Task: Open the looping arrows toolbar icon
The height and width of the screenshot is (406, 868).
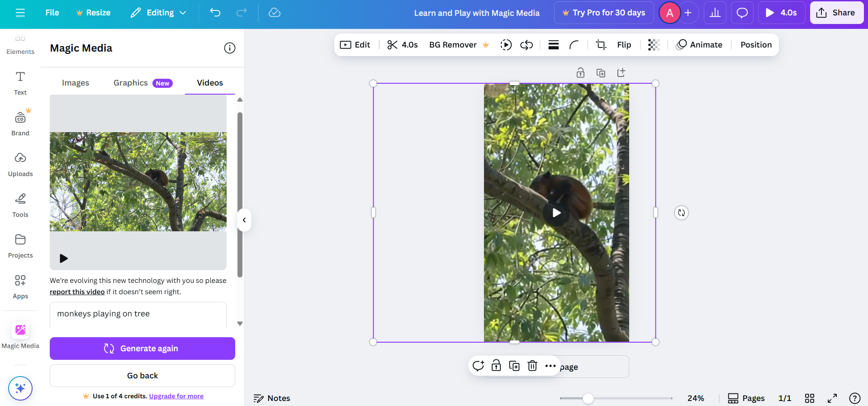Action: 526,45
